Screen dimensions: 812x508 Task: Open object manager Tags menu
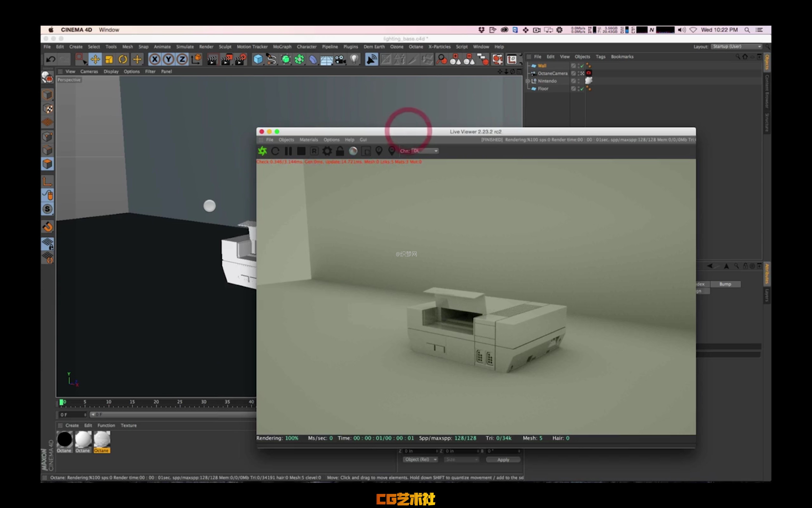[x=600, y=57]
